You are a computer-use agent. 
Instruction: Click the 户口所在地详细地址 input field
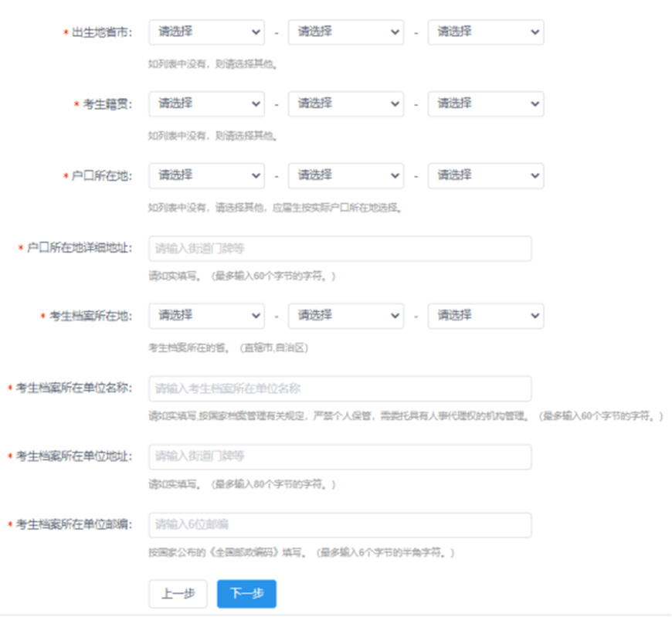tap(340, 249)
